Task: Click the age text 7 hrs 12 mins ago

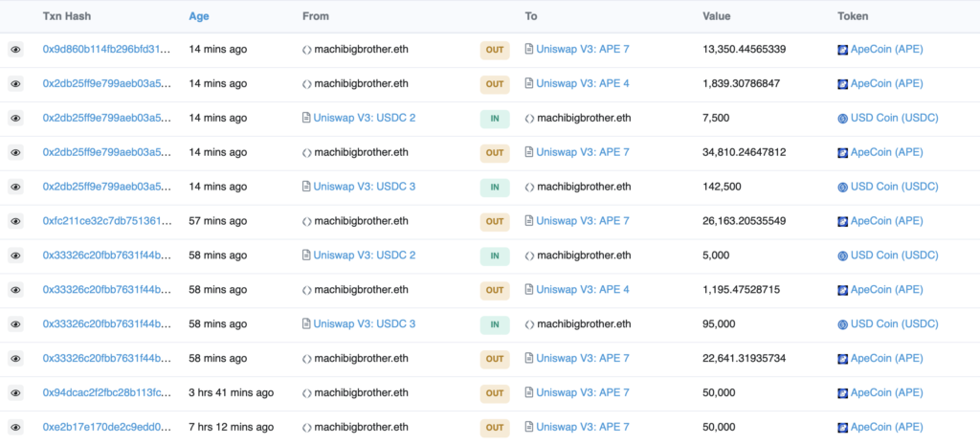Action: (232, 427)
